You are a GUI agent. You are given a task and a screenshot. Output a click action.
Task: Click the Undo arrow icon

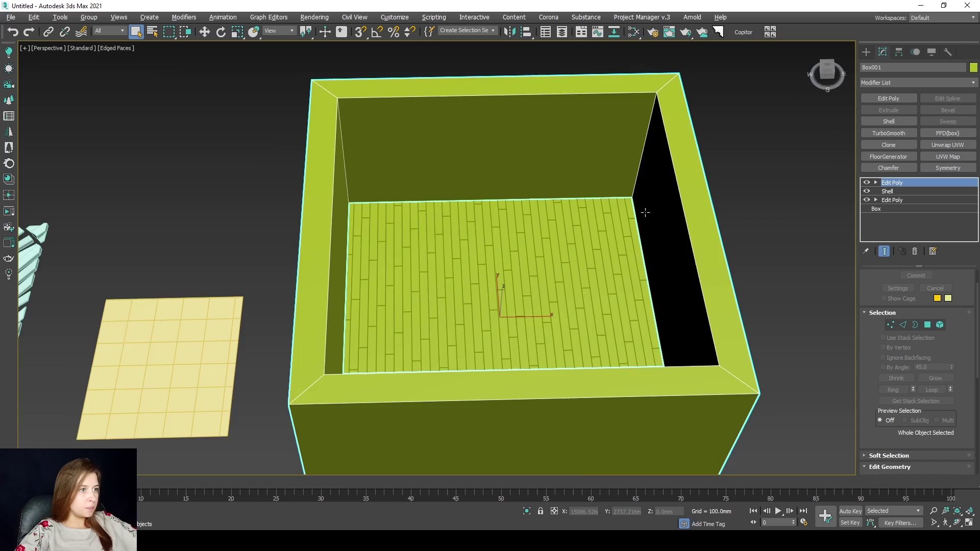(13, 32)
